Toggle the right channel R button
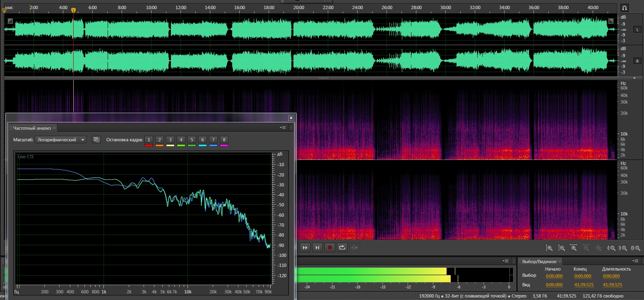 tap(637, 61)
